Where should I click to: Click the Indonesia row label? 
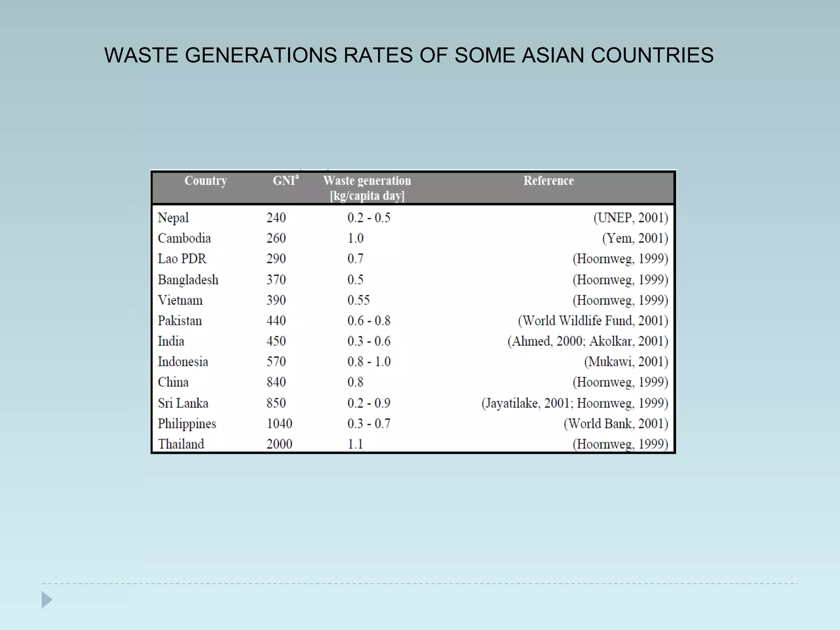pyautogui.click(x=183, y=362)
